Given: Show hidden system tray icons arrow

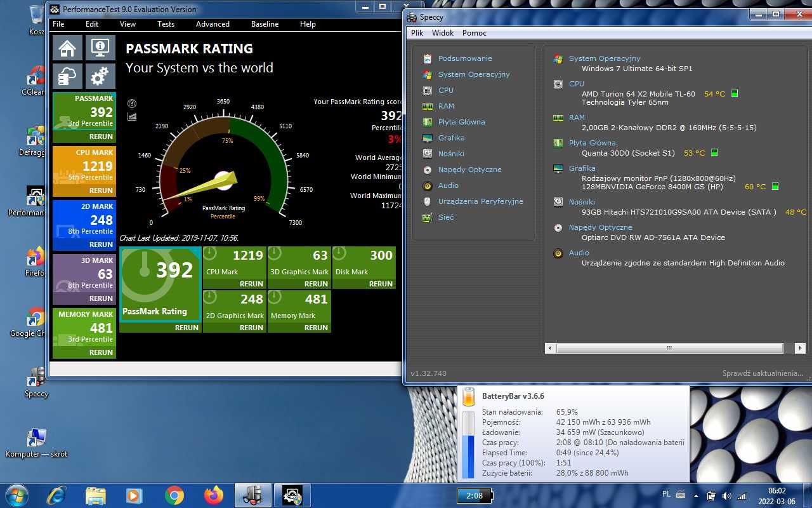Looking at the screenshot, I should (697, 495).
